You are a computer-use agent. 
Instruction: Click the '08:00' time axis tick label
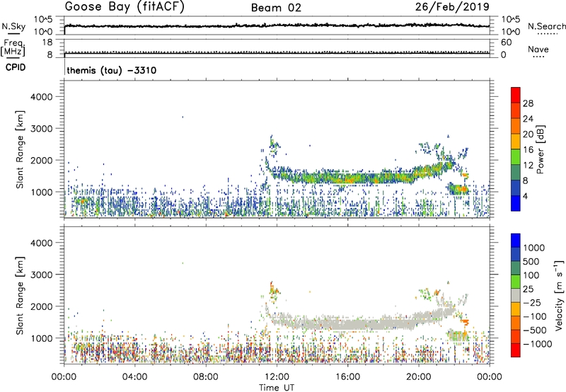(206, 377)
